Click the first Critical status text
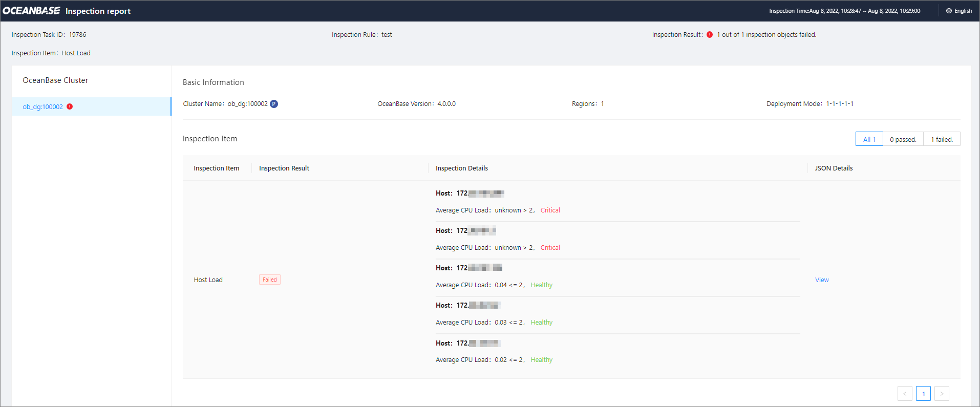Screen dimensions: 980x407 click(x=550, y=210)
